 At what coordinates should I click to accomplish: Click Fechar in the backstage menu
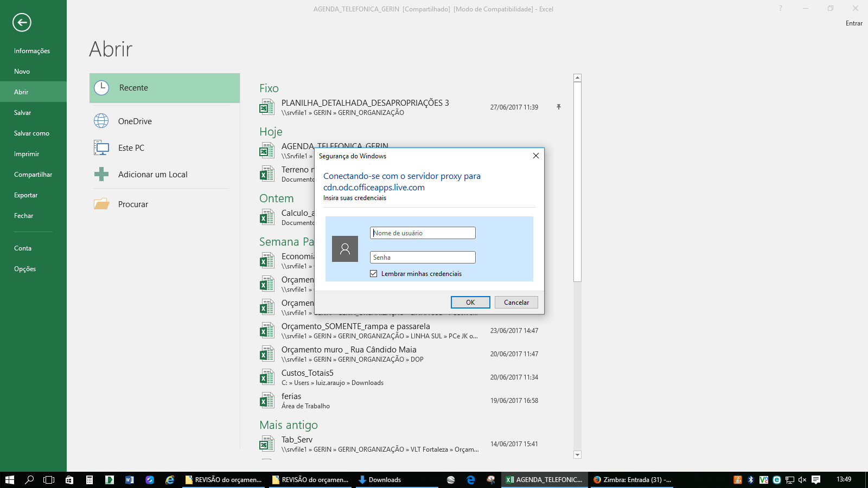click(24, 216)
